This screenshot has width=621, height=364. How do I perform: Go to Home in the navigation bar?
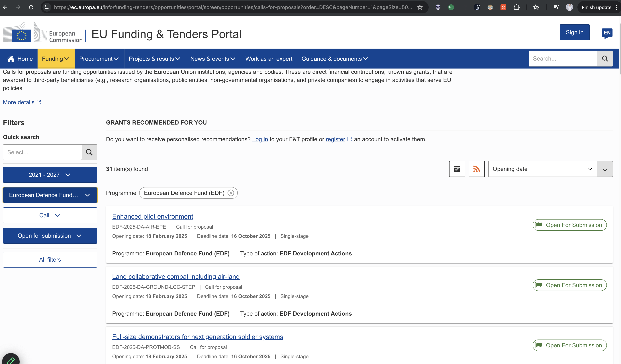pos(20,59)
